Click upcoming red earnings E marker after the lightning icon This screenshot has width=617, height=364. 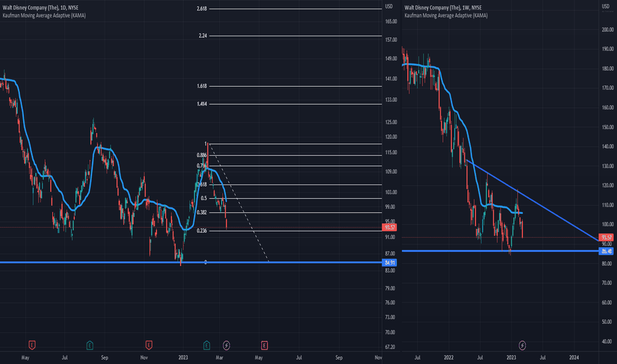point(264,345)
